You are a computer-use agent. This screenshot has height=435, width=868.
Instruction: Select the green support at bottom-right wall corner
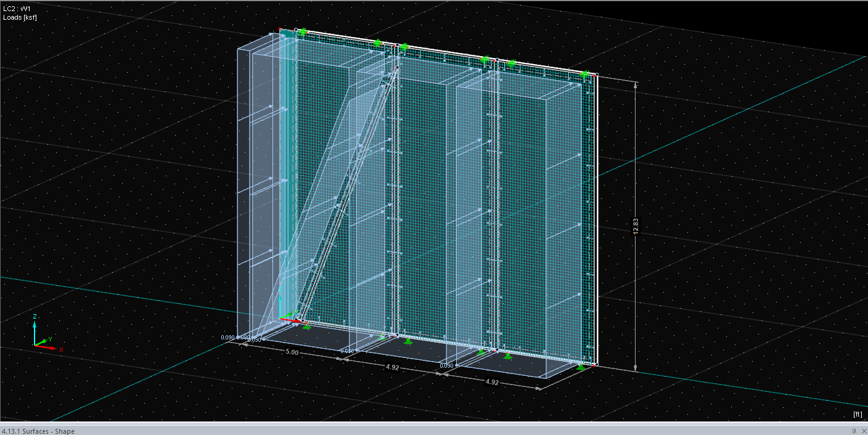(x=581, y=367)
